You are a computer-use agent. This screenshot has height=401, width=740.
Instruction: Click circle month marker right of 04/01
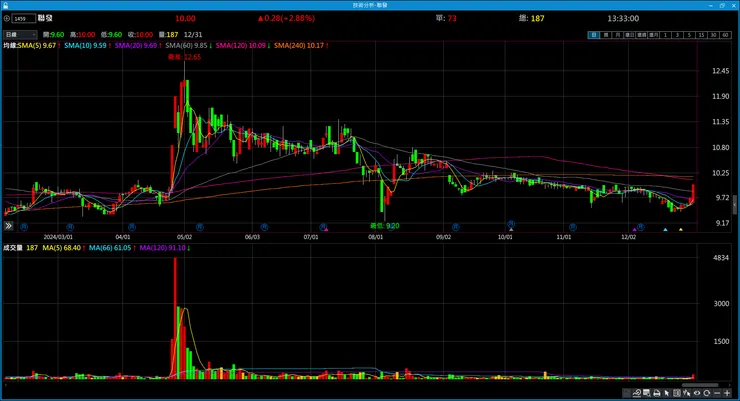pyautogui.click(x=132, y=227)
